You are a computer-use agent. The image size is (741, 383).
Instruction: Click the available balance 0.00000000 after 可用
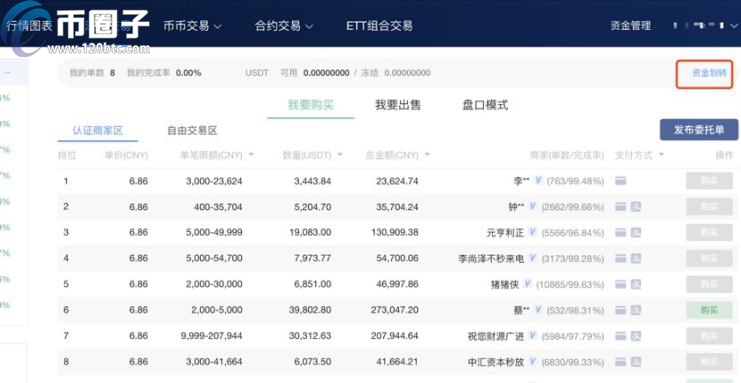pyautogui.click(x=327, y=73)
